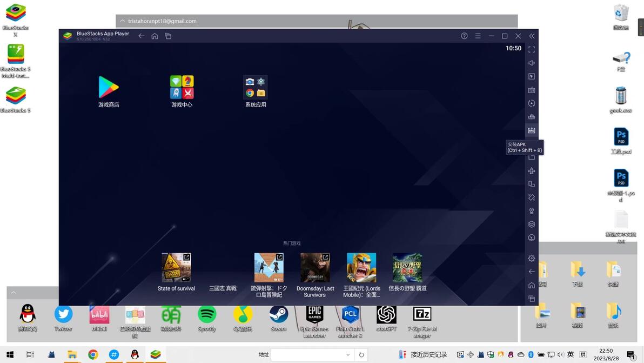Launch the State of survival game
This screenshot has width=644, height=363.
(x=176, y=272)
